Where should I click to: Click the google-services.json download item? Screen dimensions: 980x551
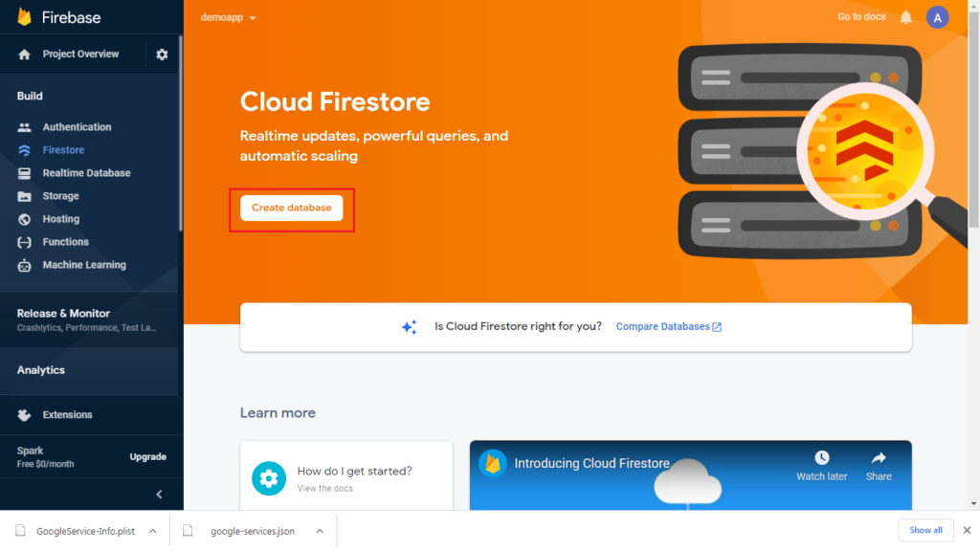(253, 530)
